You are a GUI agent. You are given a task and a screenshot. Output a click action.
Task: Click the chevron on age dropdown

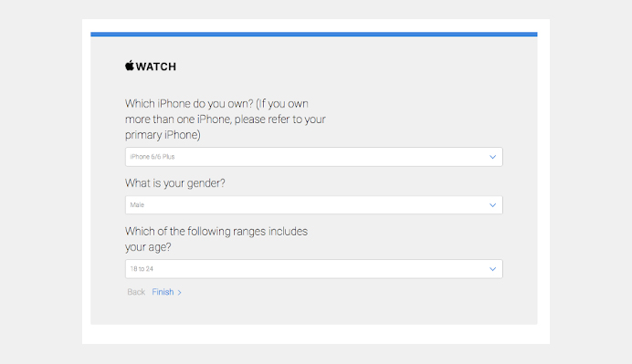tap(492, 269)
